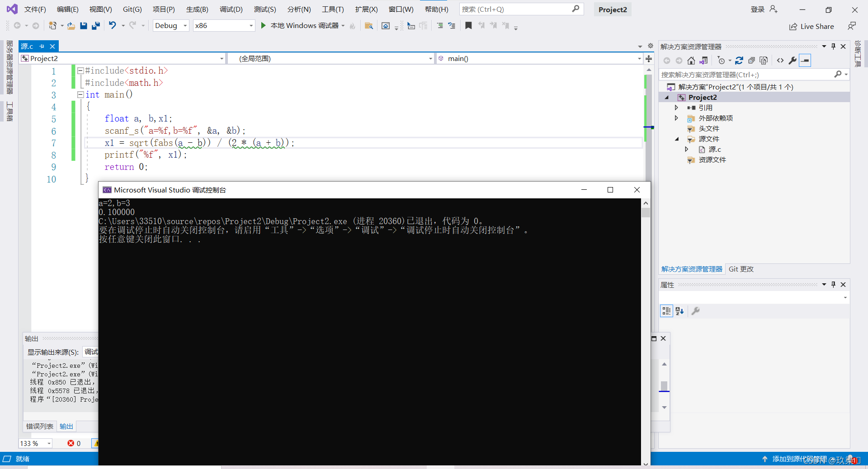Open View Code icon in Solution Explorer
Image resolution: width=868 pixels, height=469 pixels.
(780, 61)
